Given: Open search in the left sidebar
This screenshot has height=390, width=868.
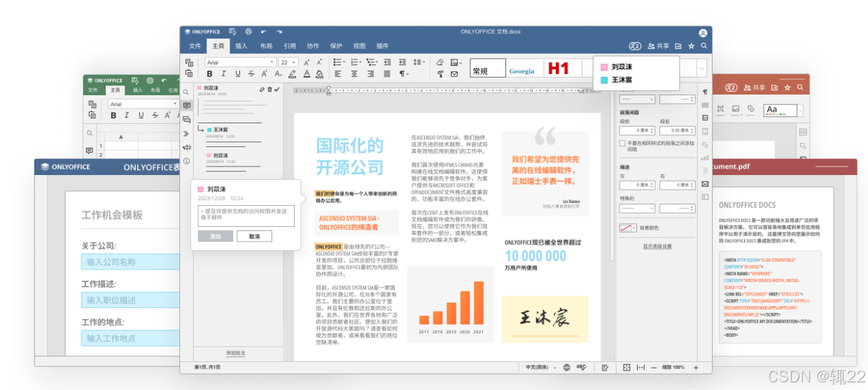Looking at the screenshot, I should point(185,92).
